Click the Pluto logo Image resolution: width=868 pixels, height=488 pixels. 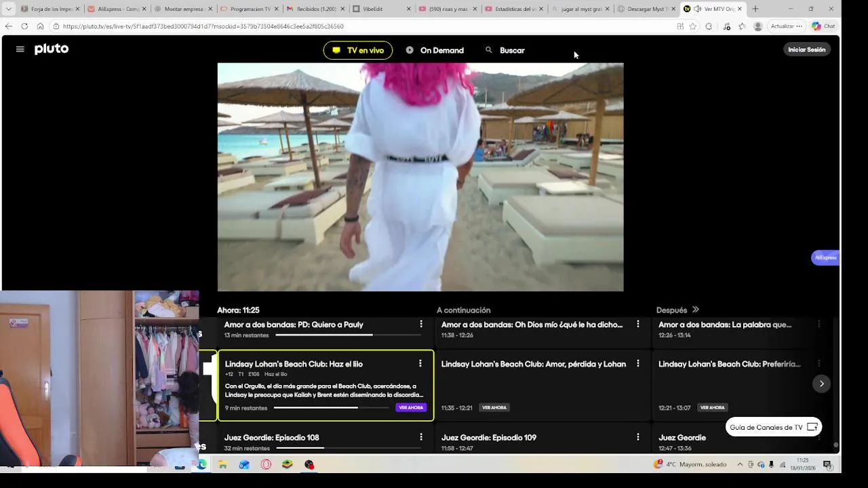(x=52, y=49)
